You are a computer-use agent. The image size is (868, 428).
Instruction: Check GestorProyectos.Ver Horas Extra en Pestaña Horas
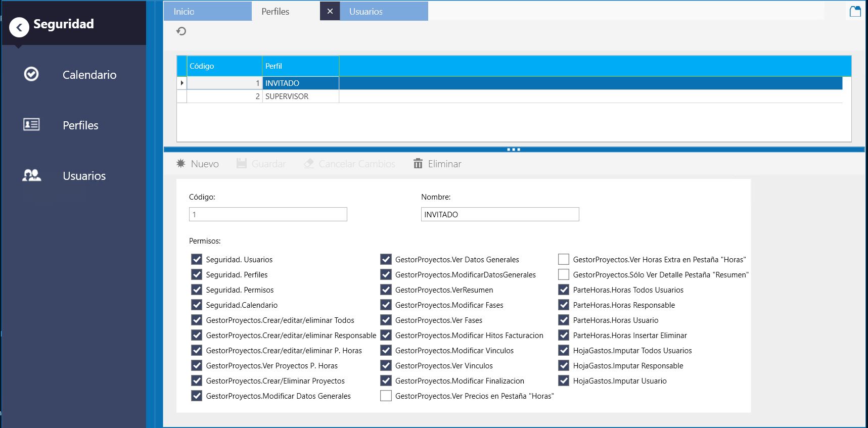pyautogui.click(x=564, y=259)
